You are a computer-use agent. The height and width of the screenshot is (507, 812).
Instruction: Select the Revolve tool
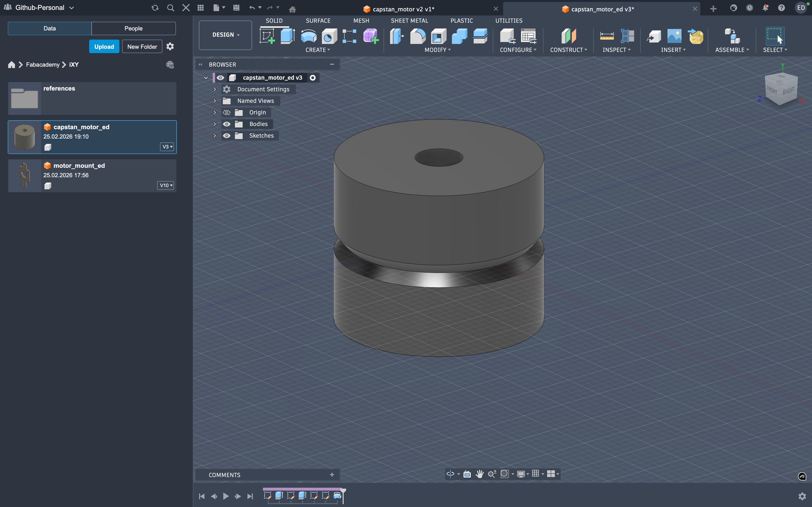[308, 36]
